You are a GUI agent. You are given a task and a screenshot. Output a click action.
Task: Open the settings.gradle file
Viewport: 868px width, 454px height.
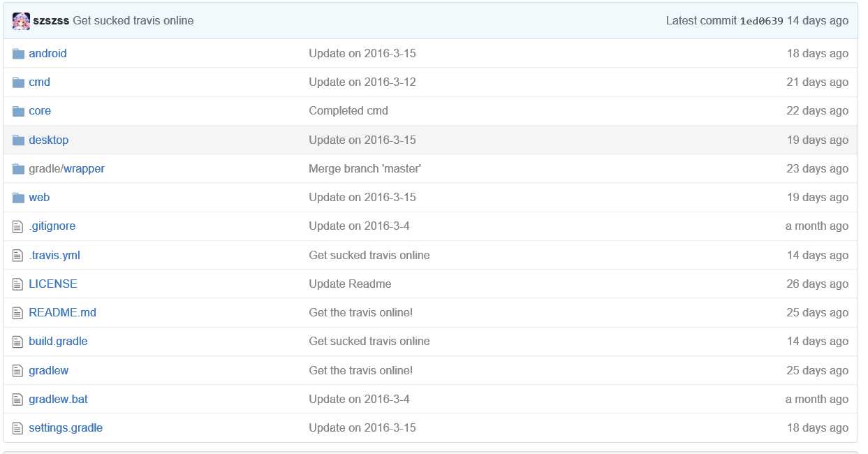pyautogui.click(x=66, y=428)
